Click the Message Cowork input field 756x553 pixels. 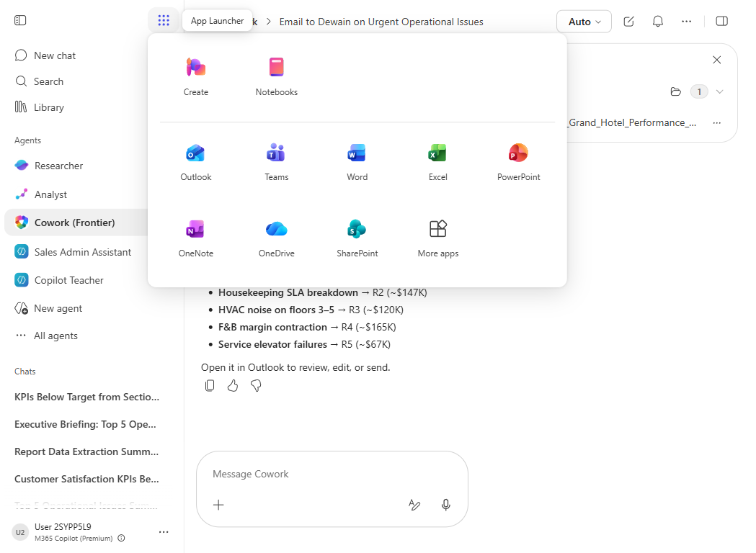click(x=332, y=475)
